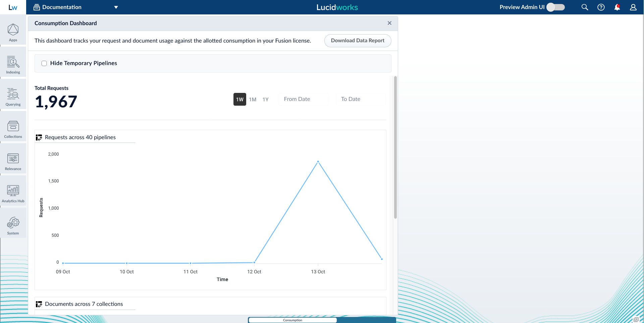644x323 pixels.
Task: Click the Requests across 40 pipelines heading
Action: 80,138
